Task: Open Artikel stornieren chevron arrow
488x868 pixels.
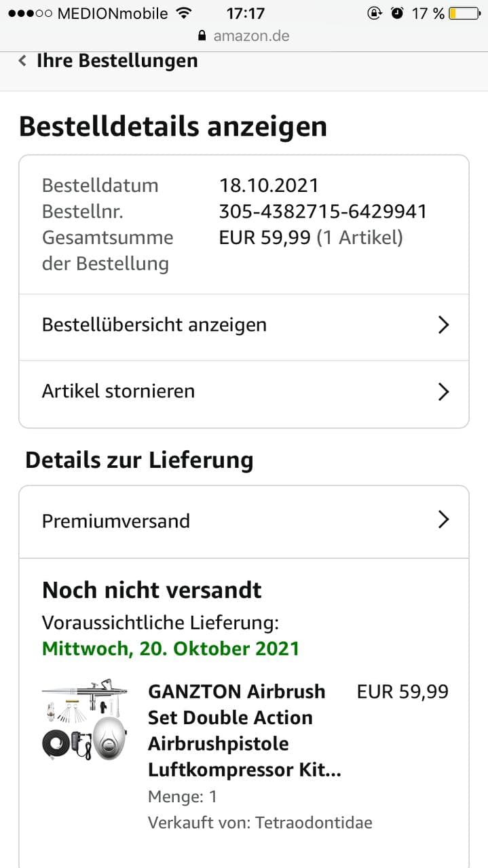Action: (x=443, y=391)
